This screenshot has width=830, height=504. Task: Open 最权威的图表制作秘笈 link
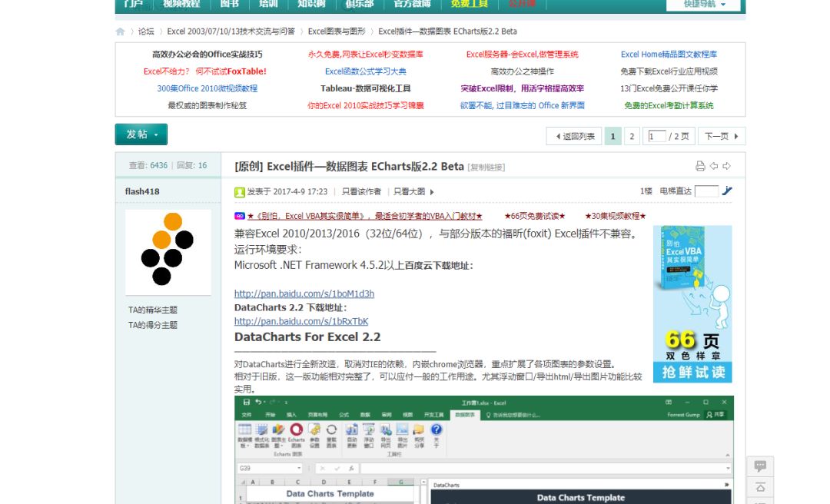point(207,106)
